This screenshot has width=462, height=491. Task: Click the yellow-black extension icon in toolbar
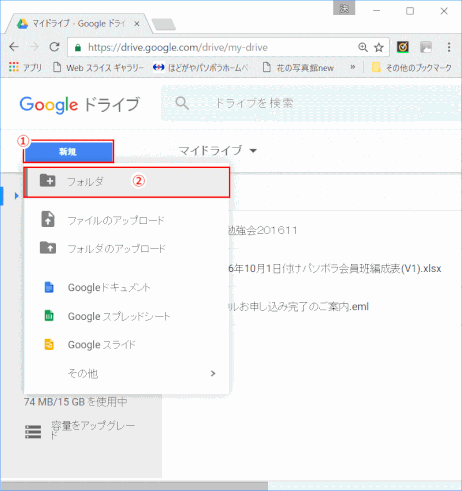pyautogui.click(x=403, y=47)
